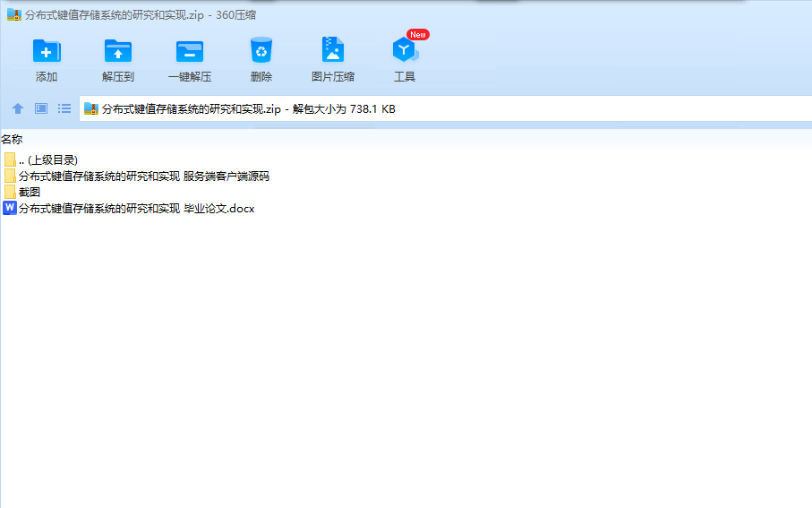The width and height of the screenshot is (812, 508).
Task: Switch to list view mode button
Action: pyautogui.click(x=64, y=108)
